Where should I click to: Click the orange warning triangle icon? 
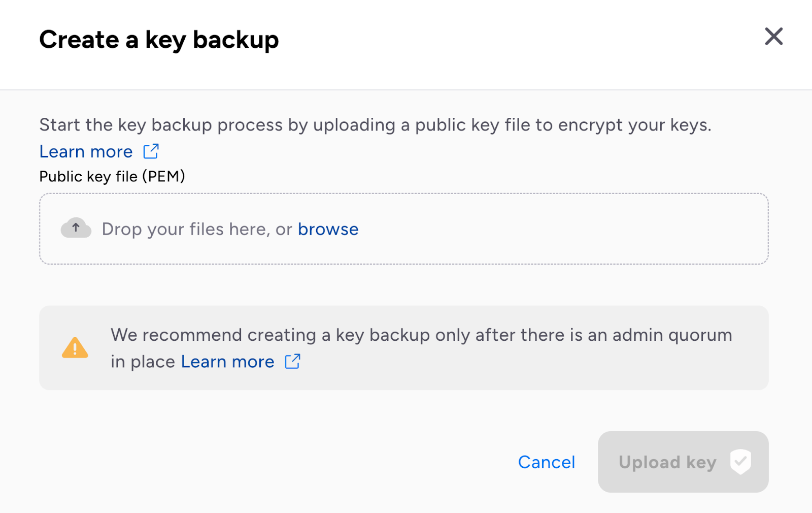tap(75, 348)
